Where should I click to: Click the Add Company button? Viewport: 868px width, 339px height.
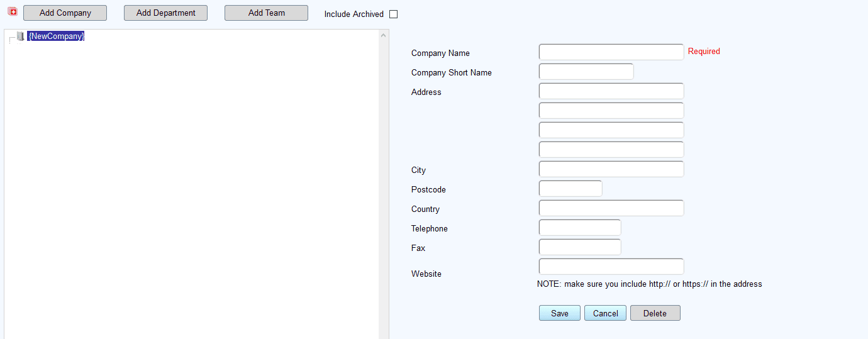65,13
